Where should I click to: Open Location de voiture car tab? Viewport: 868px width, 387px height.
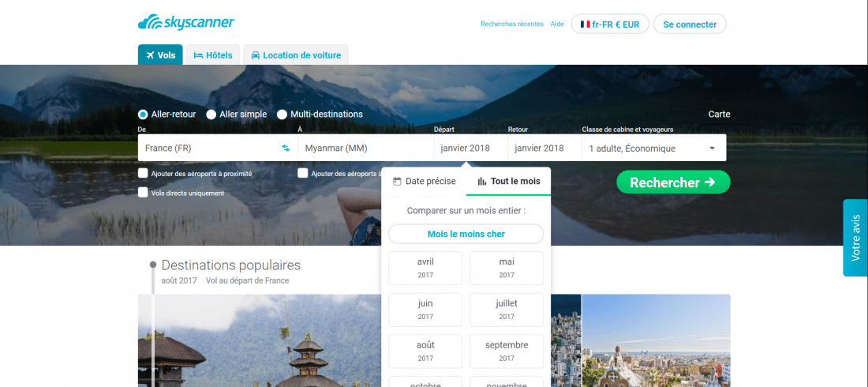pos(296,54)
